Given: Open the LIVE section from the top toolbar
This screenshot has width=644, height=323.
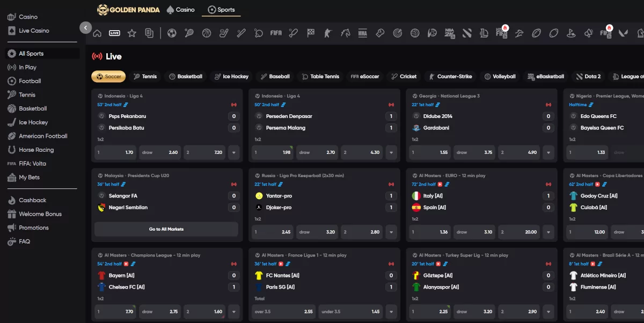Looking at the screenshot, I should tap(114, 33).
